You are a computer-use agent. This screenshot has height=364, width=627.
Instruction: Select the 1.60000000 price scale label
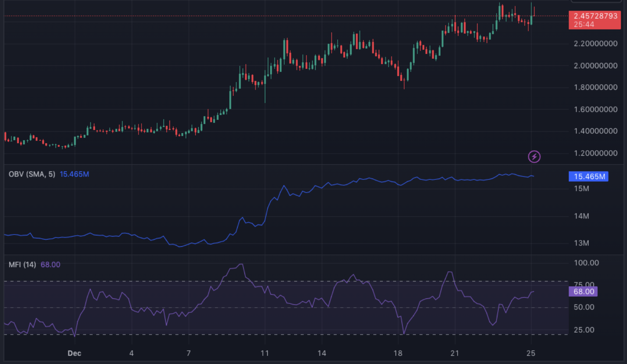[595, 110]
